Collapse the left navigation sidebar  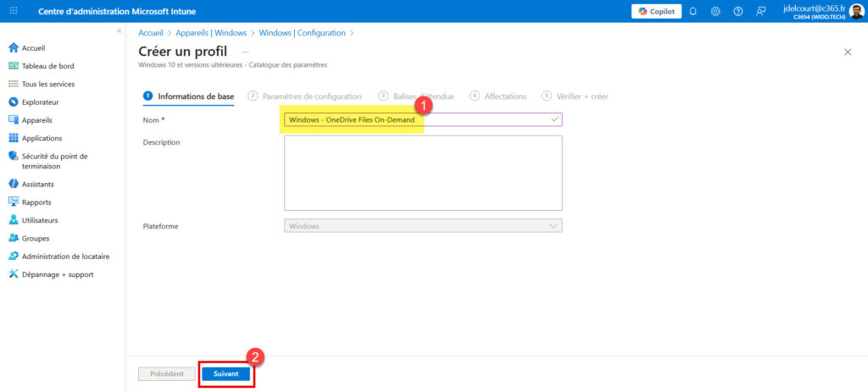[119, 30]
